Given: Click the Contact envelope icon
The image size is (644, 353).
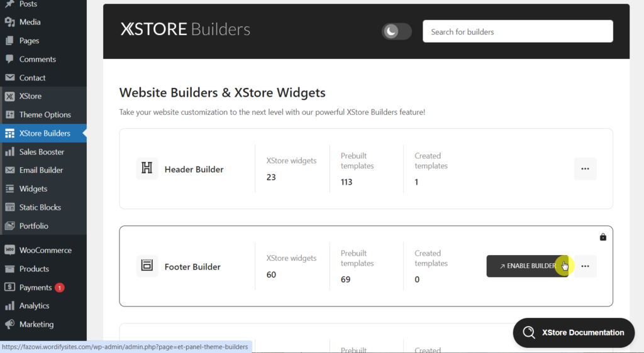Looking at the screenshot, I should coord(9,77).
